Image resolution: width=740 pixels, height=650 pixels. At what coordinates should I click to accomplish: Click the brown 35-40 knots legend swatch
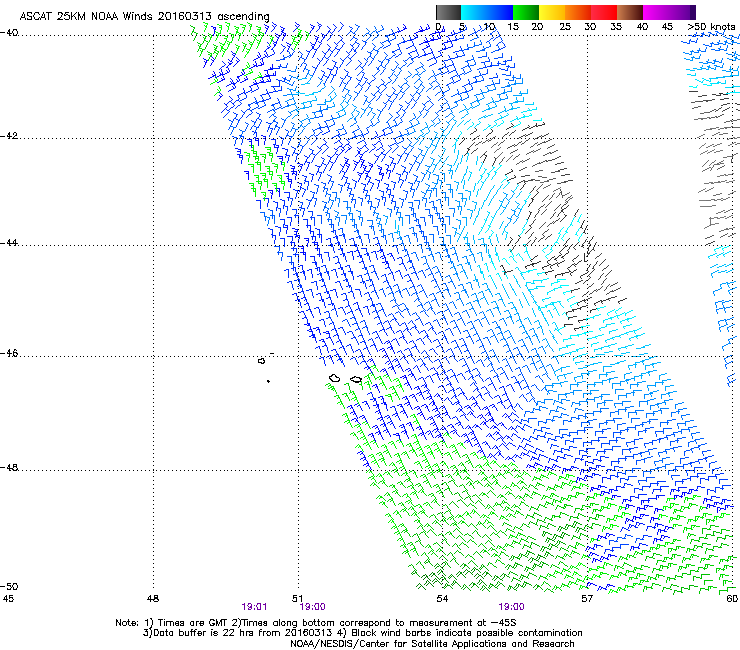[630, 12]
